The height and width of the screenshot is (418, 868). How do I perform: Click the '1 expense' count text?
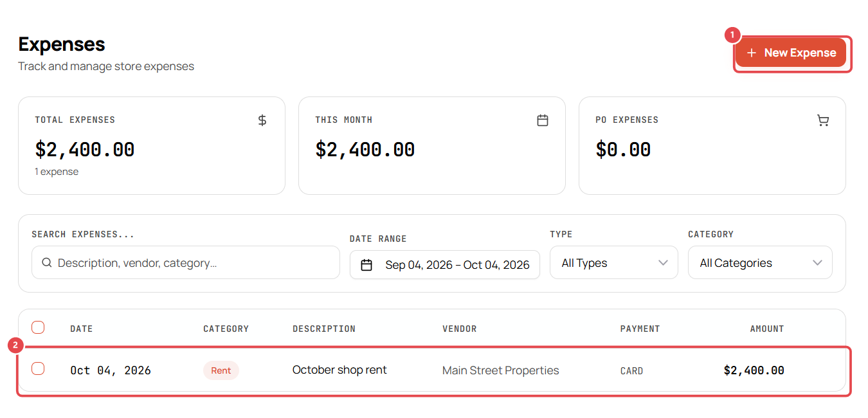(57, 172)
